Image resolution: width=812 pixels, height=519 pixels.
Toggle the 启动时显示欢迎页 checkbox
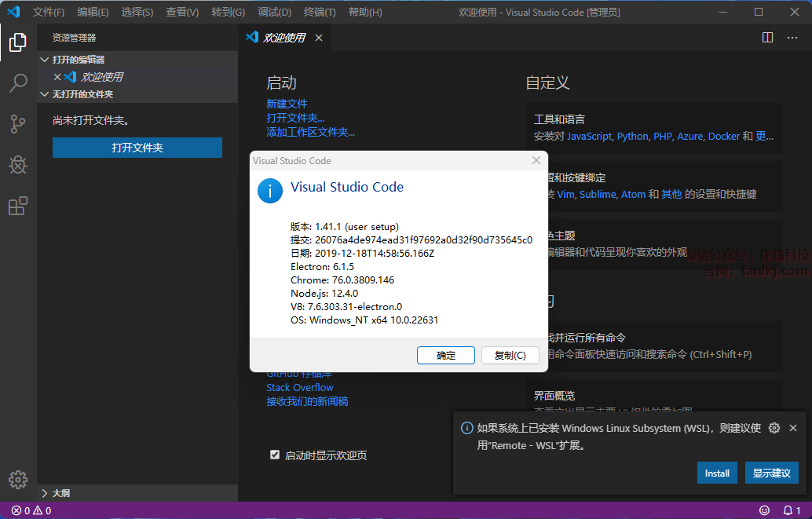click(x=275, y=455)
